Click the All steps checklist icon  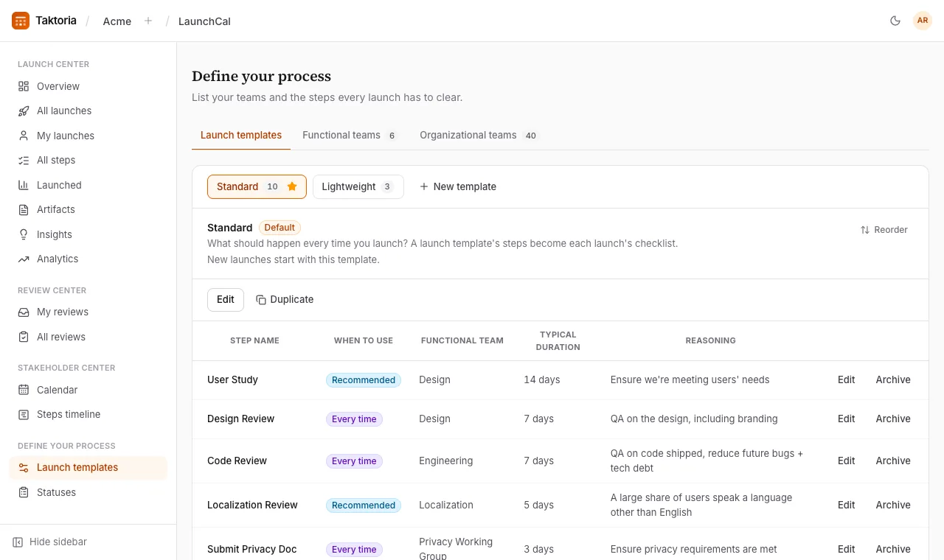pyautogui.click(x=24, y=160)
